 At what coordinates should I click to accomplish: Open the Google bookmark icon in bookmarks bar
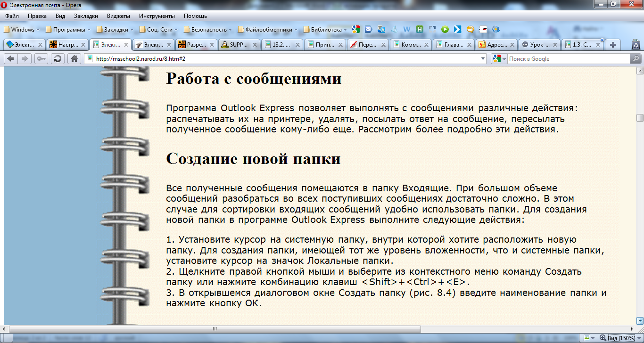pos(356,29)
